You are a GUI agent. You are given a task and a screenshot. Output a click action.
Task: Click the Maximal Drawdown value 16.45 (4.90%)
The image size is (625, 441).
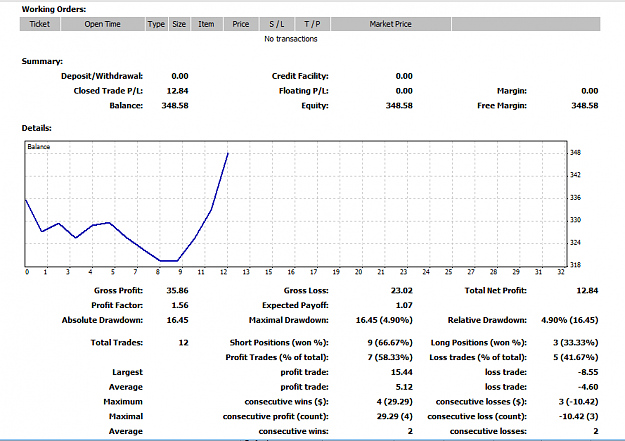(x=384, y=320)
